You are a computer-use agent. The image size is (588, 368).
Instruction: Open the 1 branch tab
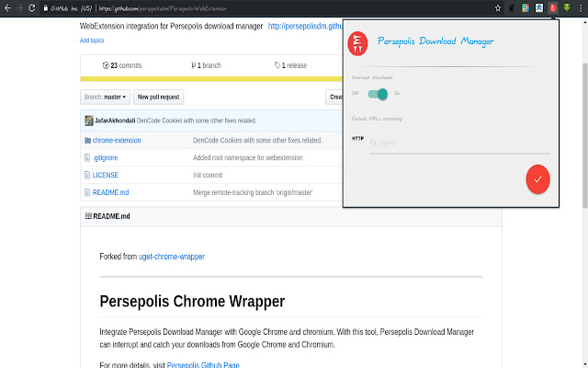[207, 66]
